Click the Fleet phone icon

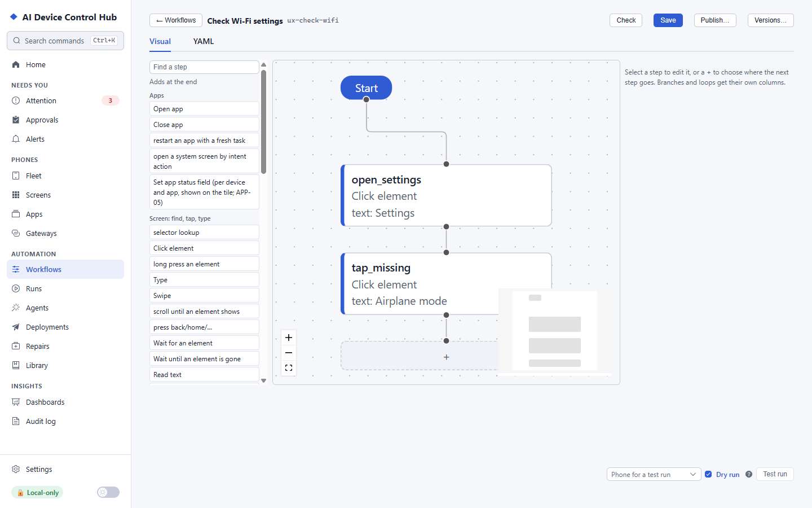[16, 176]
